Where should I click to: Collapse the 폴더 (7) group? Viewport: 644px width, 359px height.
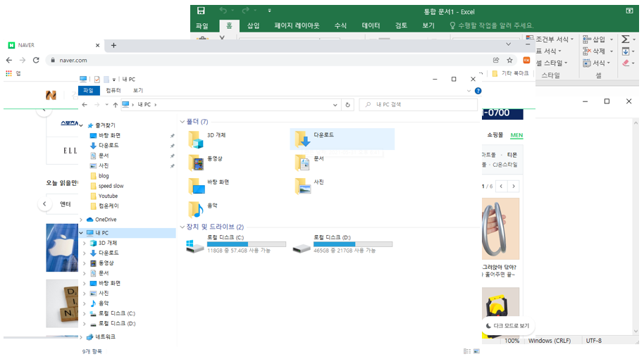click(x=182, y=122)
